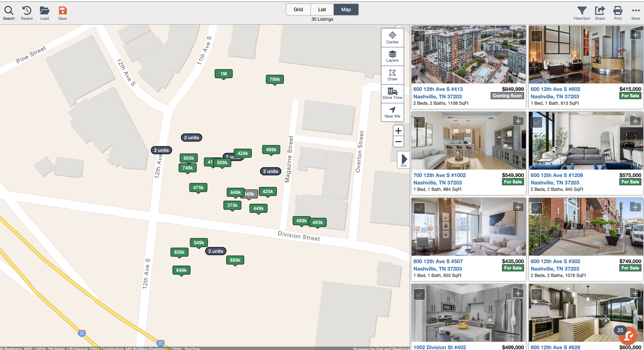Image resolution: width=644 pixels, height=350 pixels.
Task: Collapse the side Grid panel arrow
Action: (404, 160)
